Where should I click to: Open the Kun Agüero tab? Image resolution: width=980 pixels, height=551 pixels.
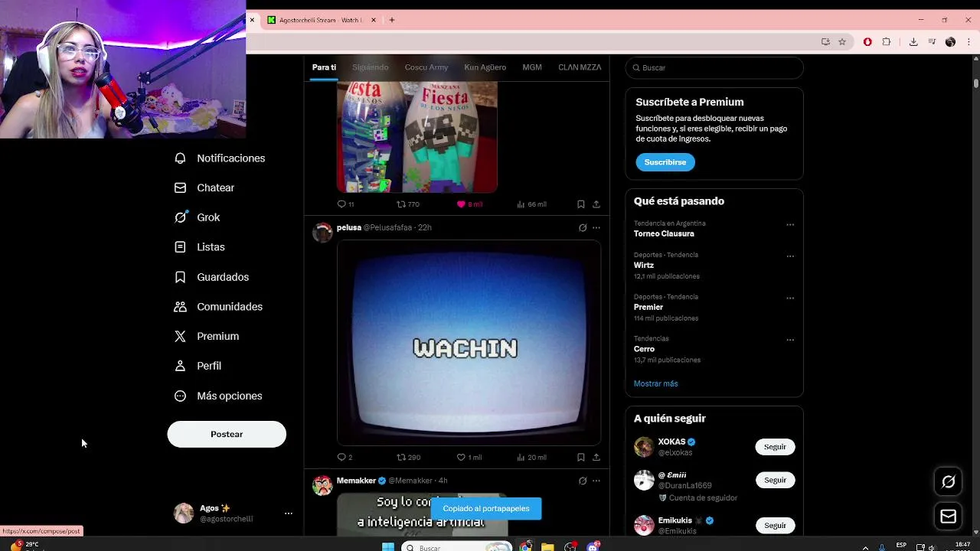(485, 67)
